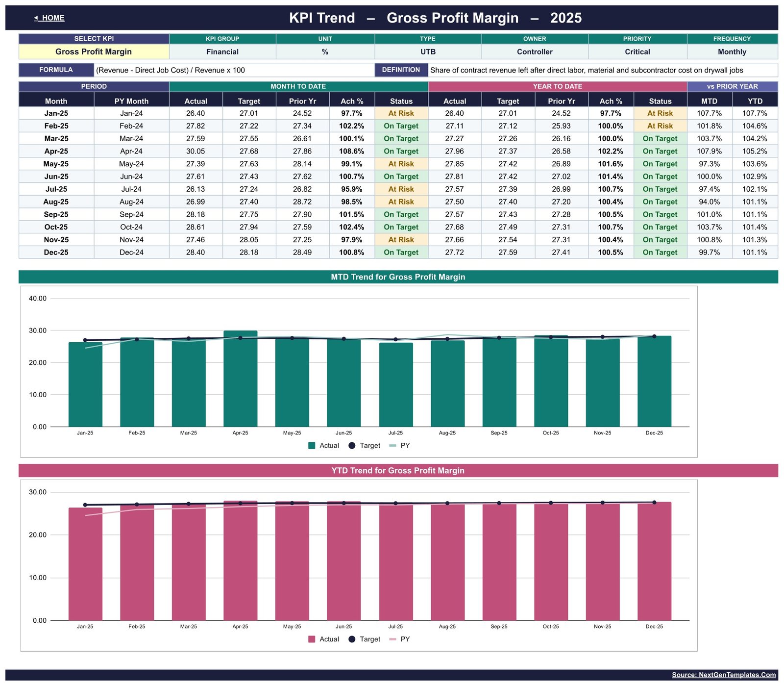Click the teal Actual legend swatch in MTD chart
This screenshot has width=784, height=686.
(312, 445)
